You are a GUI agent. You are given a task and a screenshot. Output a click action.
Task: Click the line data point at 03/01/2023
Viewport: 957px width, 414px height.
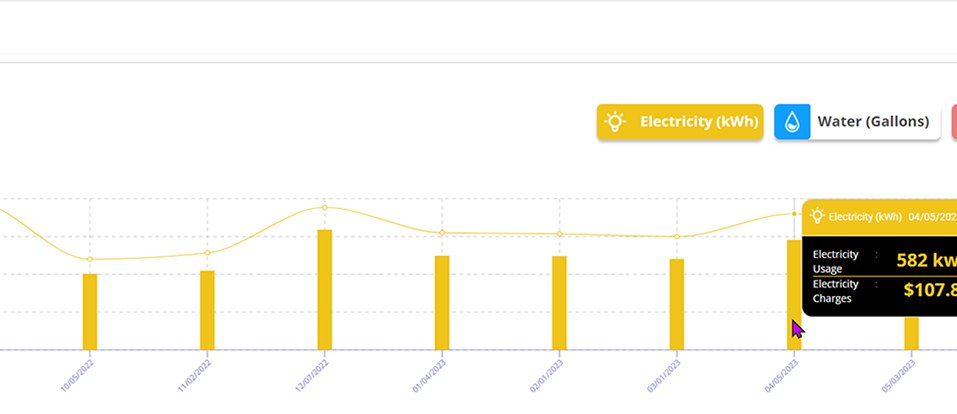coord(677,237)
